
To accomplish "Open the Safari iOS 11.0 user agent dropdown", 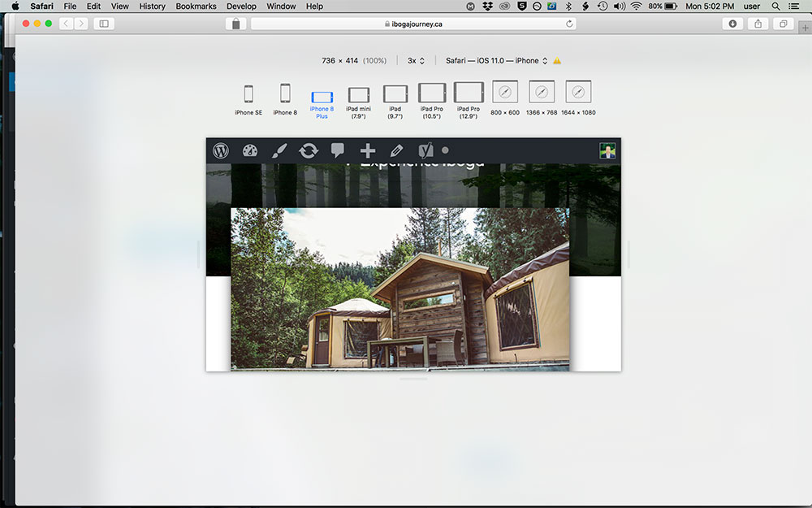I will pyautogui.click(x=496, y=61).
